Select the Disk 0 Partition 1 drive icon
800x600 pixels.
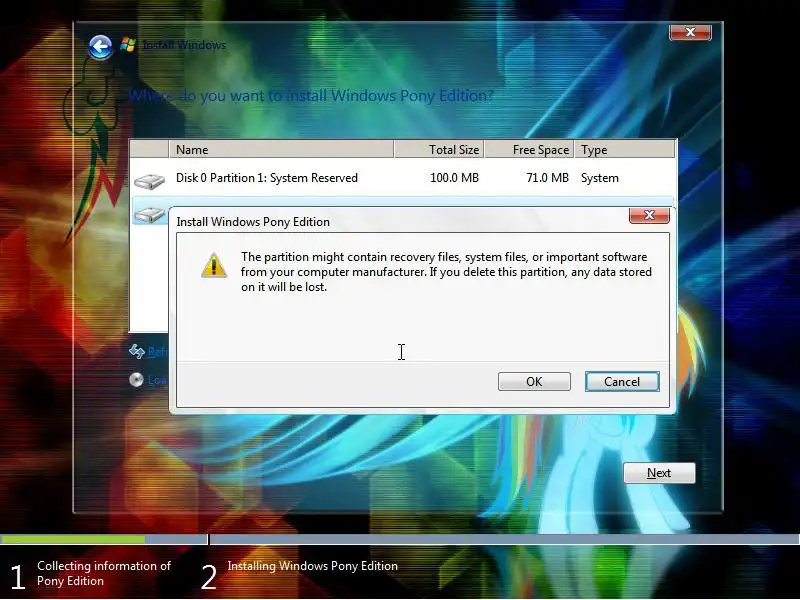coord(149,181)
